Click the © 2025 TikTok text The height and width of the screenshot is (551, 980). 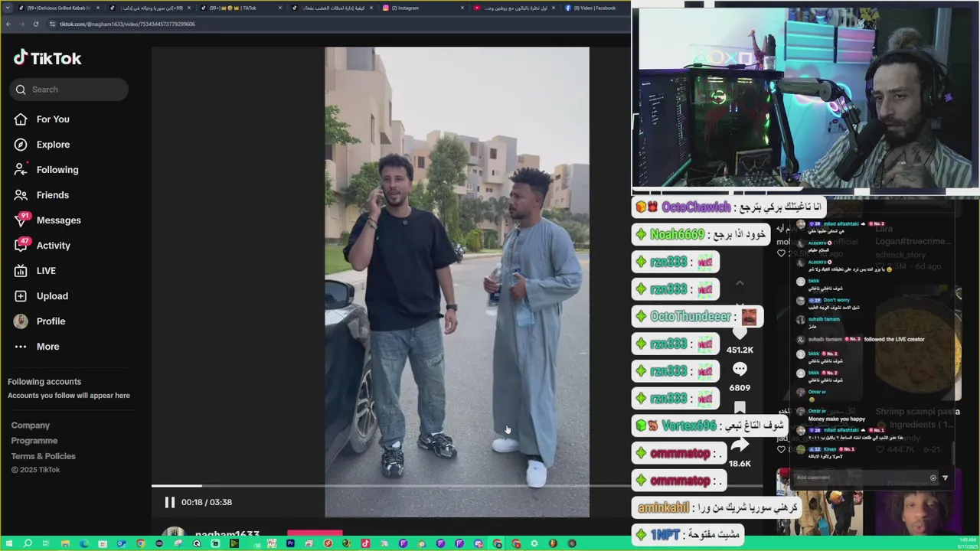(x=35, y=470)
